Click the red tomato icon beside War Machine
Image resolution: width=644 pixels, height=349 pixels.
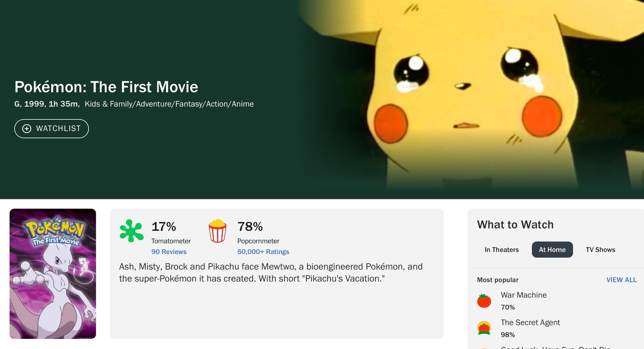(484, 301)
